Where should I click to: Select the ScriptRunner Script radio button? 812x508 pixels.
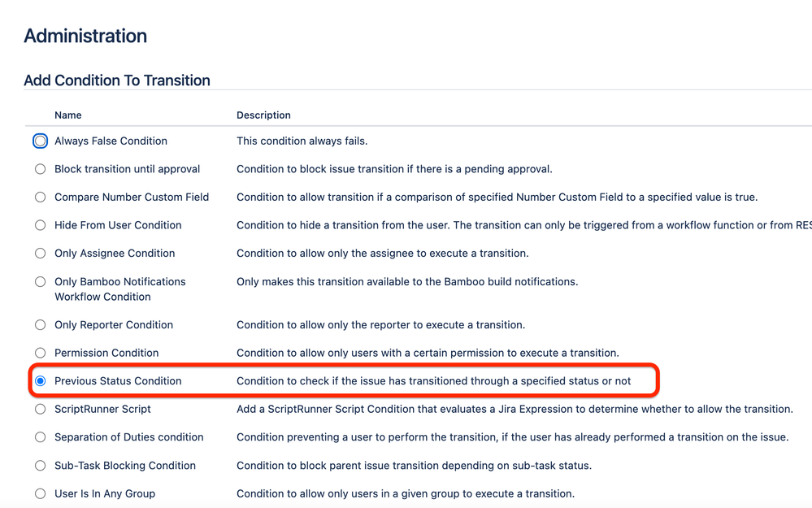tap(40, 409)
